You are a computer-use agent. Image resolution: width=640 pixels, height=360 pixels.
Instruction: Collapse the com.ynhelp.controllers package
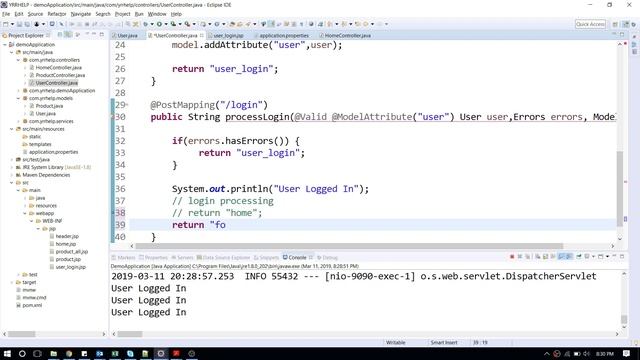coord(18,60)
